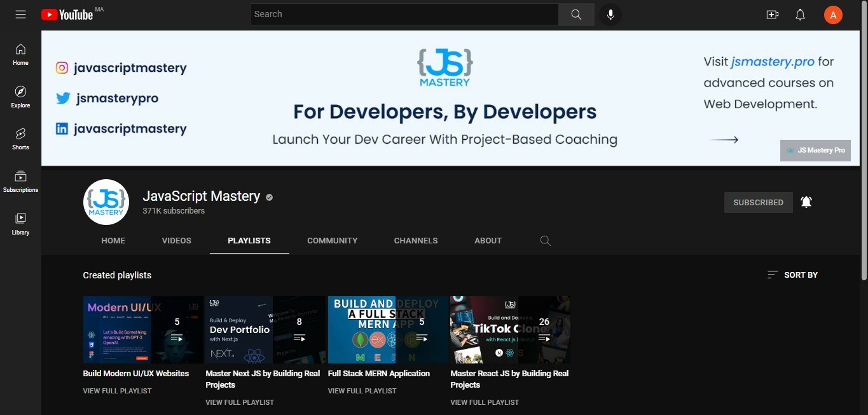
Task: Click Master Next JS playlist title
Action: click(263, 379)
